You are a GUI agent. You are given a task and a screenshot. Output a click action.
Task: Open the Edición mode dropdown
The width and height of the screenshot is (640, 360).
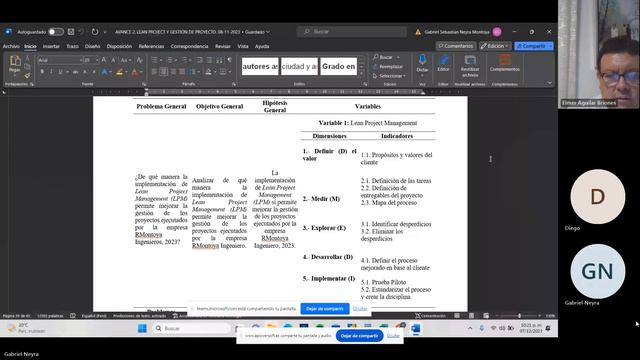(x=494, y=46)
